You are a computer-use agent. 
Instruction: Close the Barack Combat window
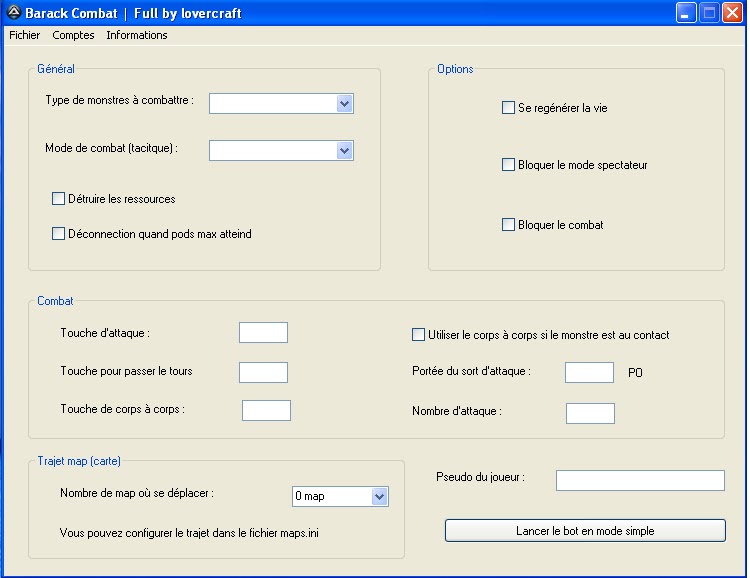click(732, 13)
